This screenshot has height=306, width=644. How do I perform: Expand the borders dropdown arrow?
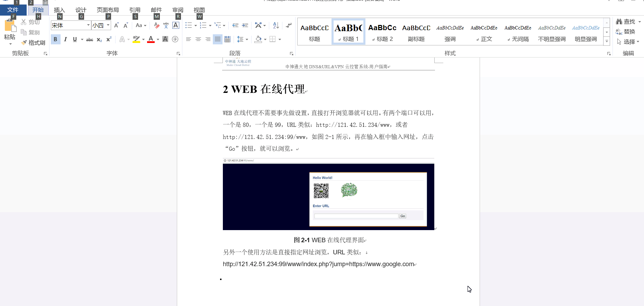click(x=280, y=40)
